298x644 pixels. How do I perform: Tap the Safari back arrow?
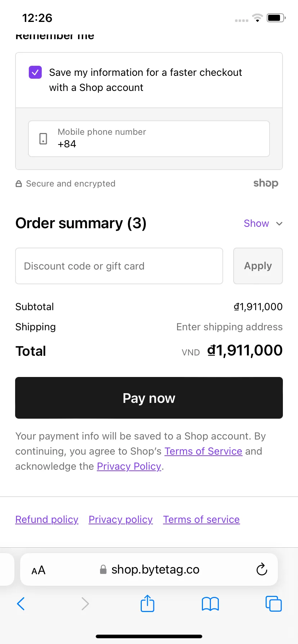(21, 603)
